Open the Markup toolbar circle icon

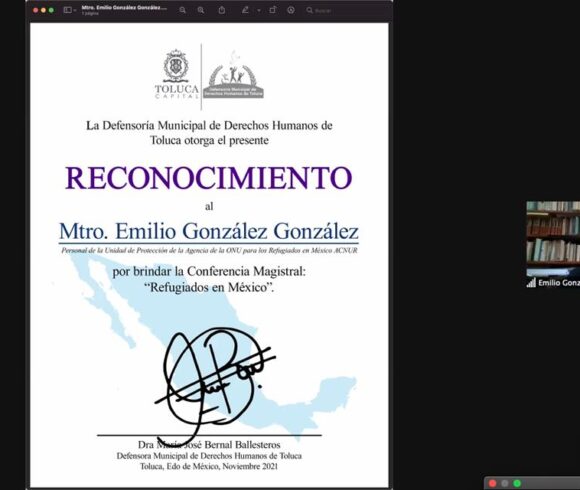pos(291,10)
